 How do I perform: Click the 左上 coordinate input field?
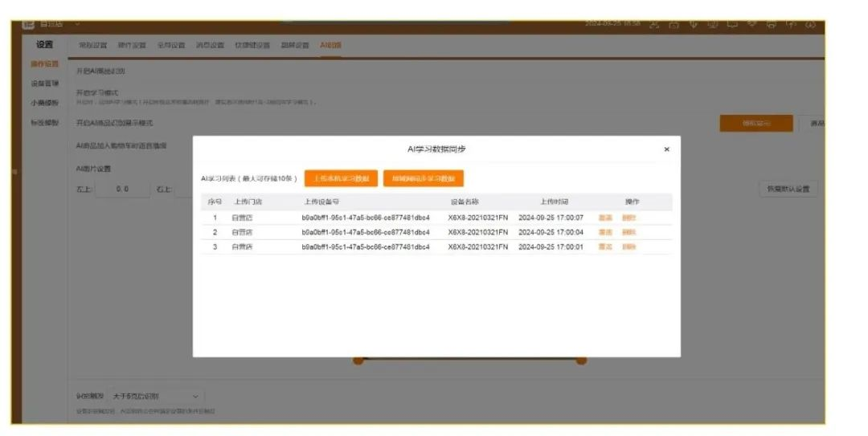coord(122,189)
